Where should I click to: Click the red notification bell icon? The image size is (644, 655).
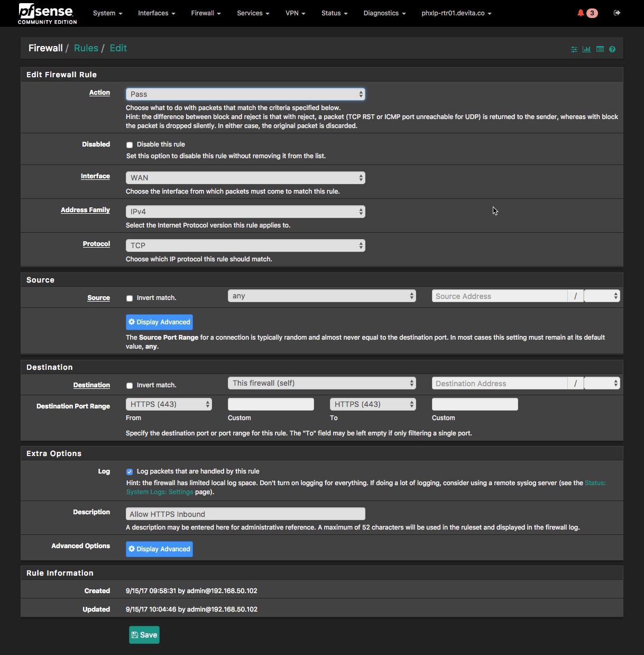581,13
